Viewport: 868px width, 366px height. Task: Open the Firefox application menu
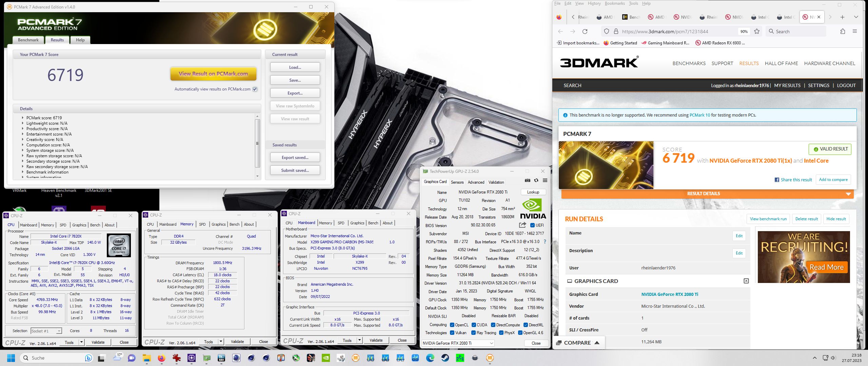click(855, 32)
